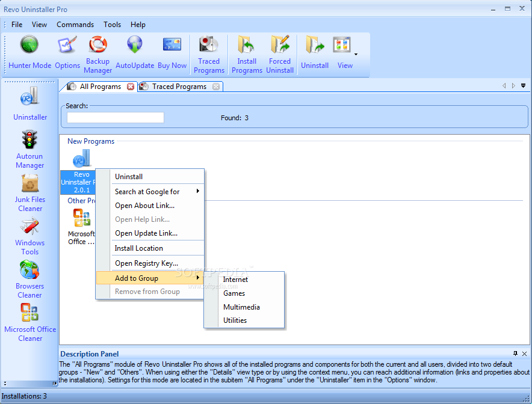This screenshot has height=404, width=532.
Task: Add program to Utilities group
Action: pyautogui.click(x=244, y=320)
